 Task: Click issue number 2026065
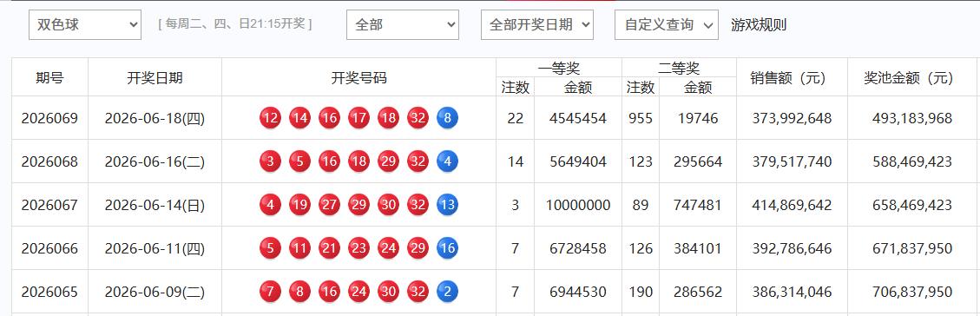pos(50,292)
